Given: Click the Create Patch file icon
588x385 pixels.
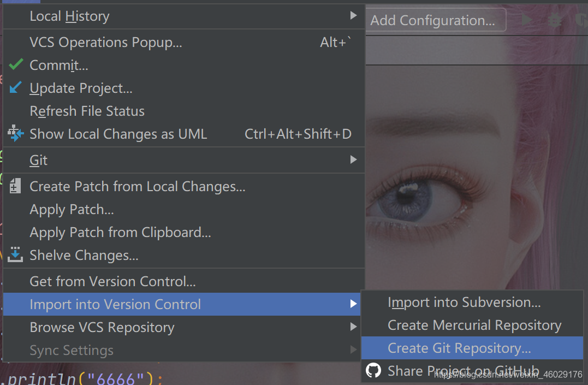Looking at the screenshot, I should pyautogui.click(x=16, y=187).
